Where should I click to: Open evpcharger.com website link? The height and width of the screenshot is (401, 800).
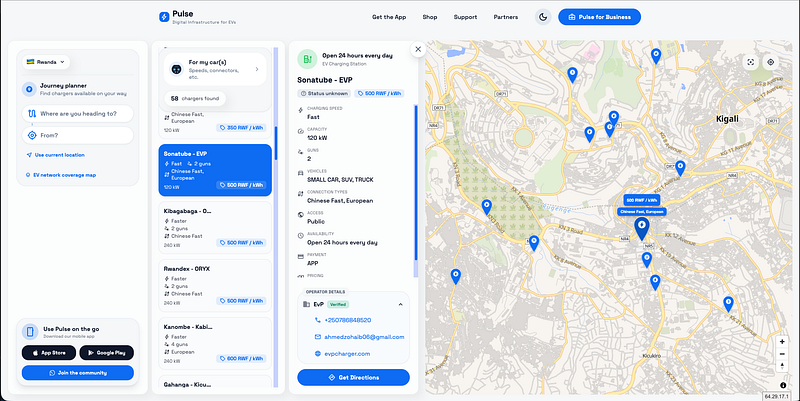(347, 354)
